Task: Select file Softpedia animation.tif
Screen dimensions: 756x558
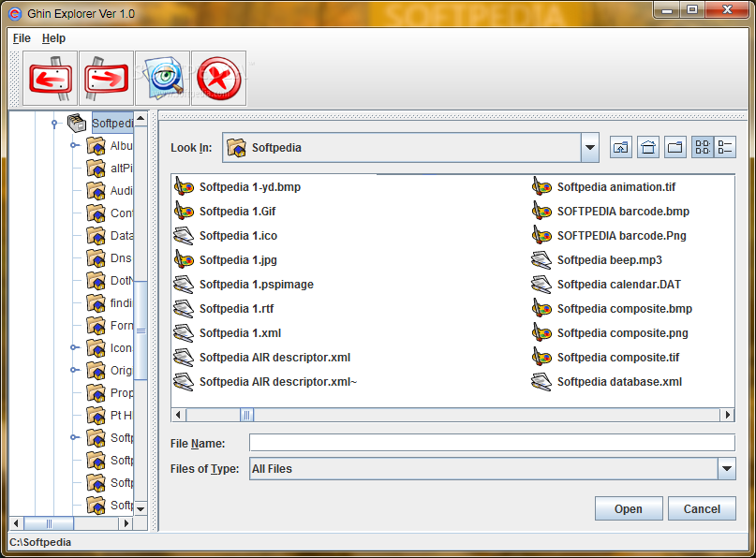Action: (x=603, y=187)
